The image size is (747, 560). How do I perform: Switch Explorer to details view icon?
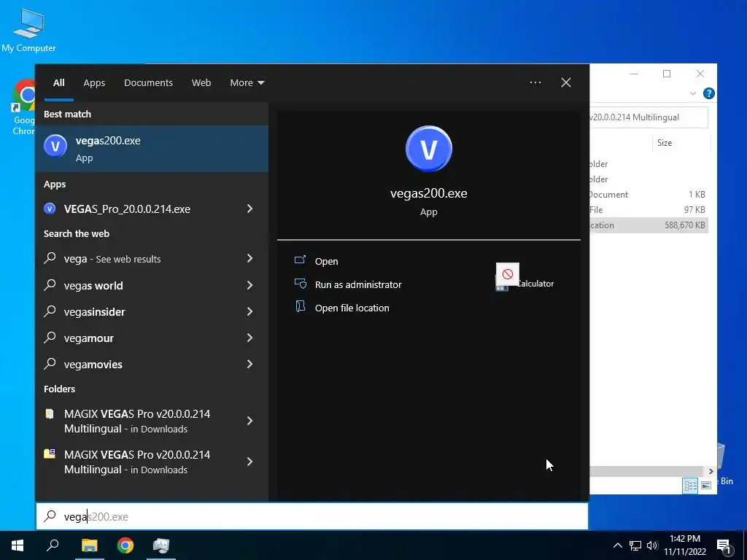coord(690,485)
